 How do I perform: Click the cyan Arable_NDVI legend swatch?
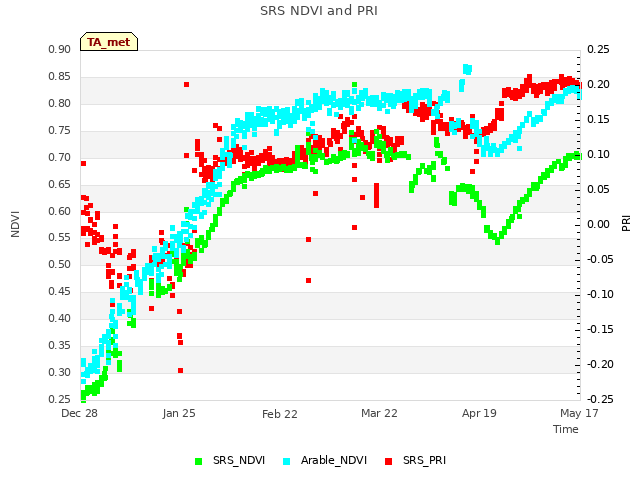point(287,461)
